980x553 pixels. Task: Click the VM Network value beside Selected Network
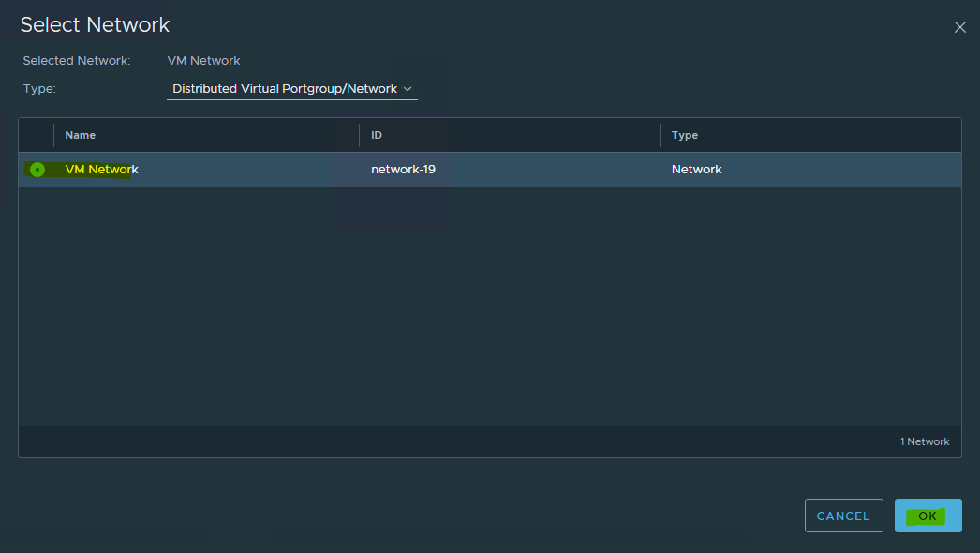[203, 61]
